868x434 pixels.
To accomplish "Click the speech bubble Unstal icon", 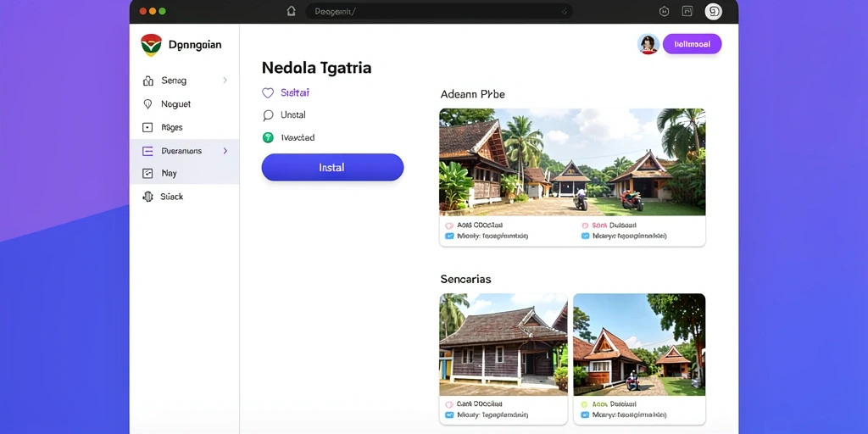I will 268,115.
